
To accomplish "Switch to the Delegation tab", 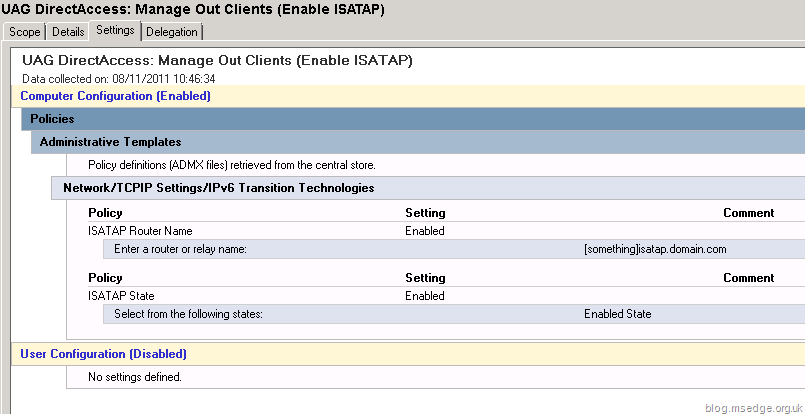I will 172,32.
